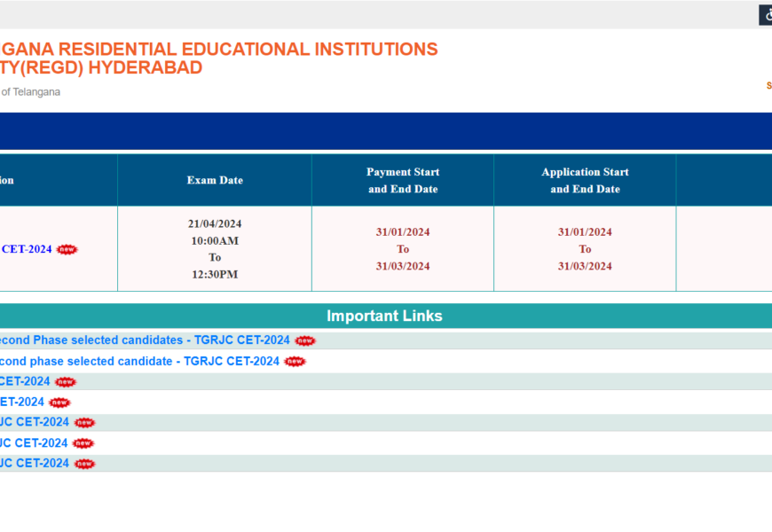
Task: Open the third link under Important Links
Action: [x=25, y=382]
